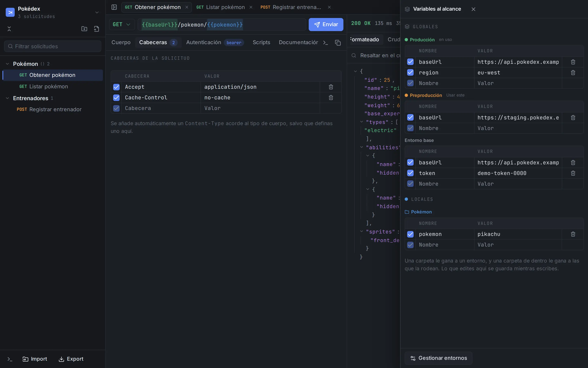Viewport: 588px width, 368px height.
Task: Open the terminal icon at bottom left
Action: click(10, 359)
